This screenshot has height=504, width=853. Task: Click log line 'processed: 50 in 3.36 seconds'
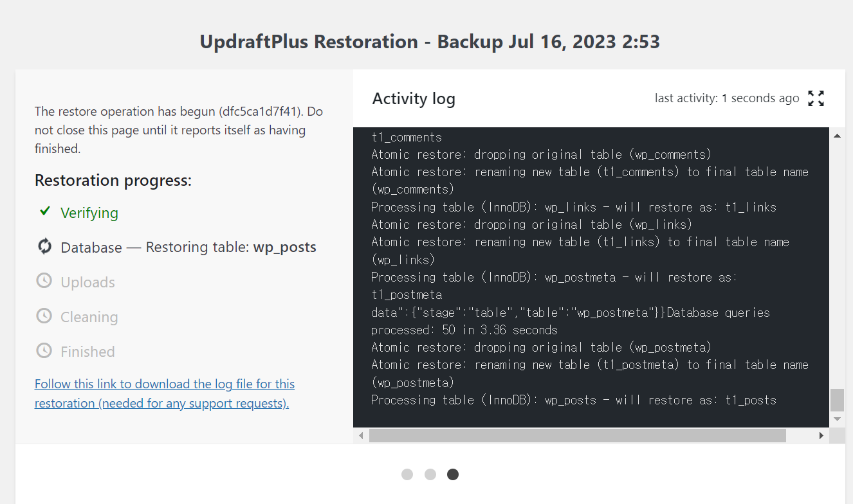[464, 330]
